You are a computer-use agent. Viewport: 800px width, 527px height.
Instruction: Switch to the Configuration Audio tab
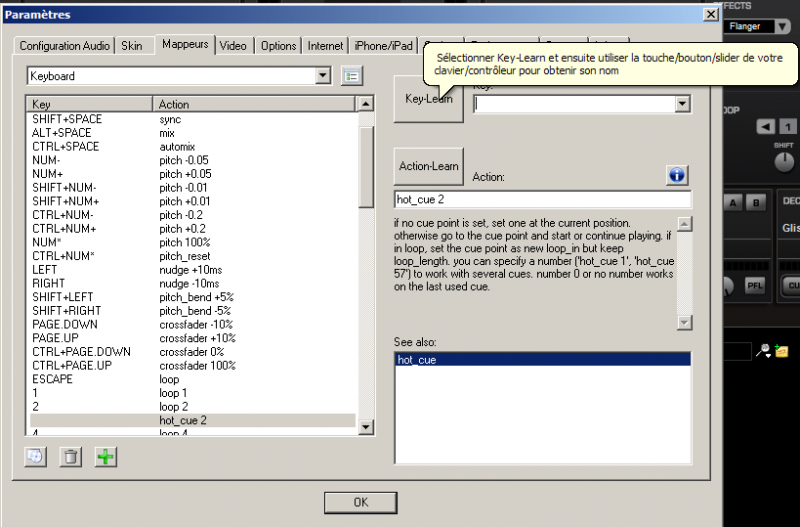coord(64,46)
